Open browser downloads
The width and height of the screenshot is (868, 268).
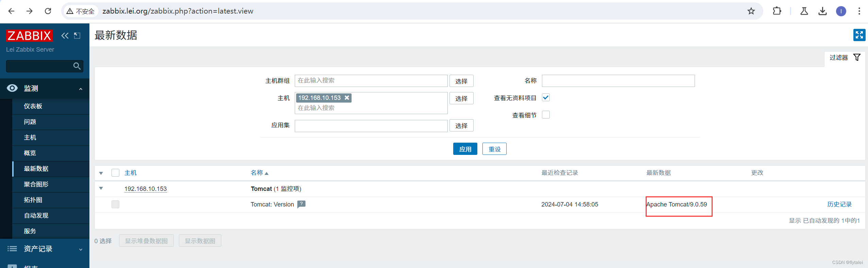[x=822, y=11]
